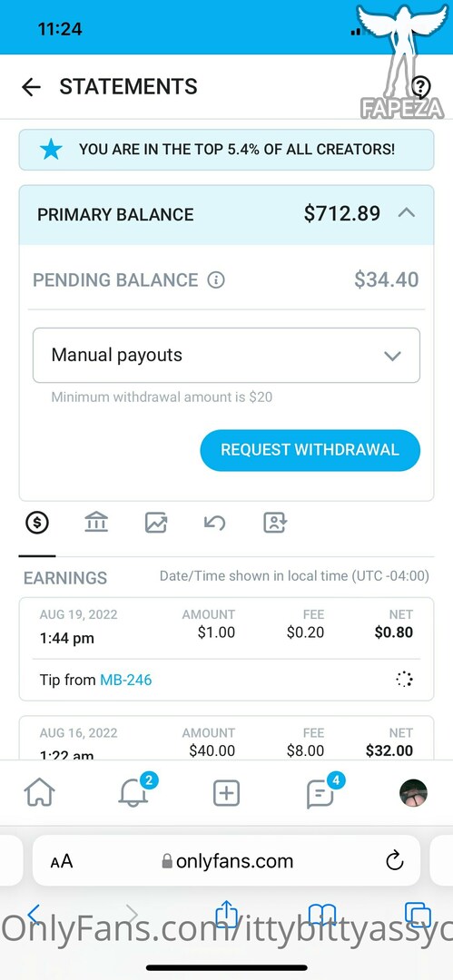Collapse the Primary Balance panel

(x=406, y=213)
